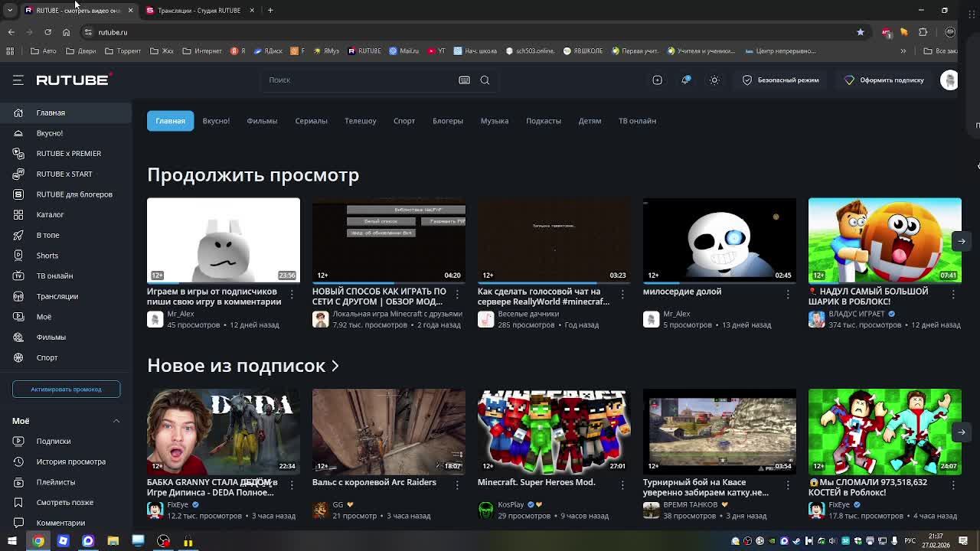Image resolution: width=980 pixels, height=551 pixels.
Task: Advance Продолжить просмотр carousel with right arrow
Action: pos(962,241)
